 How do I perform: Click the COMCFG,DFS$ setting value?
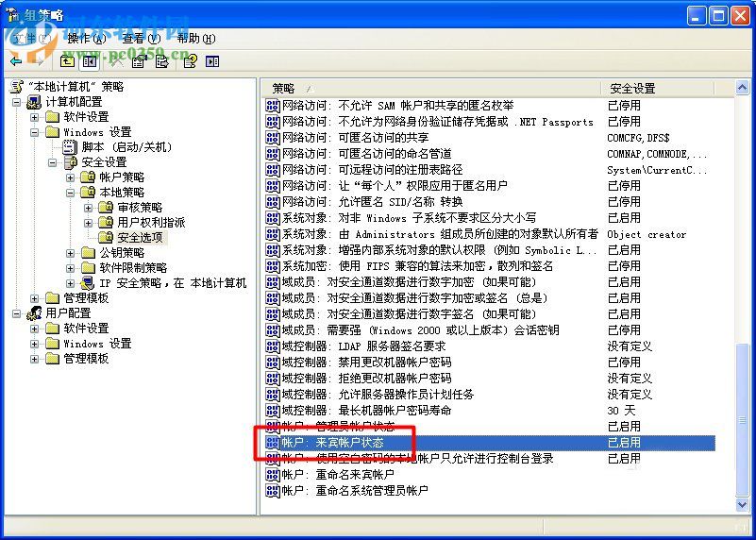pos(638,138)
